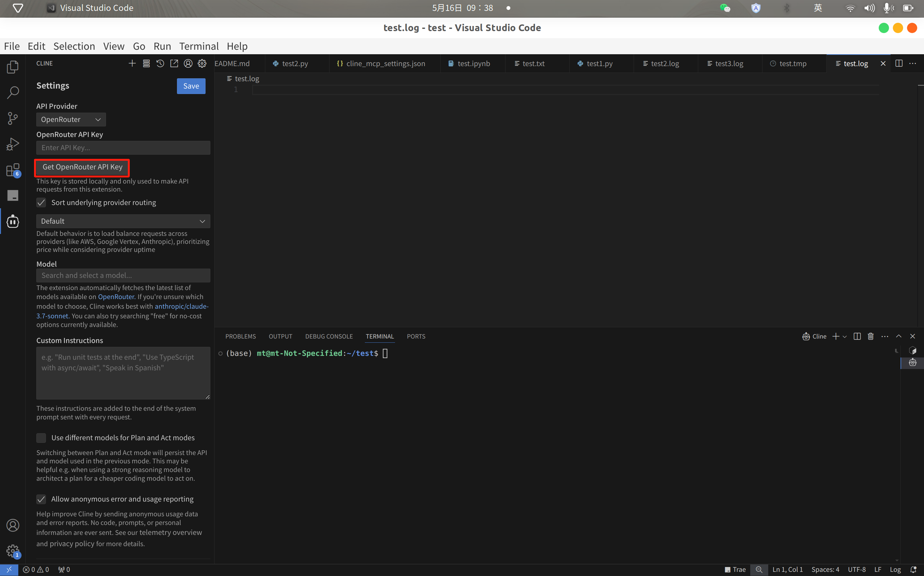The width and height of the screenshot is (924, 576).
Task: Open Extensions view in activity bar
Action: click(x=13, y=170)
